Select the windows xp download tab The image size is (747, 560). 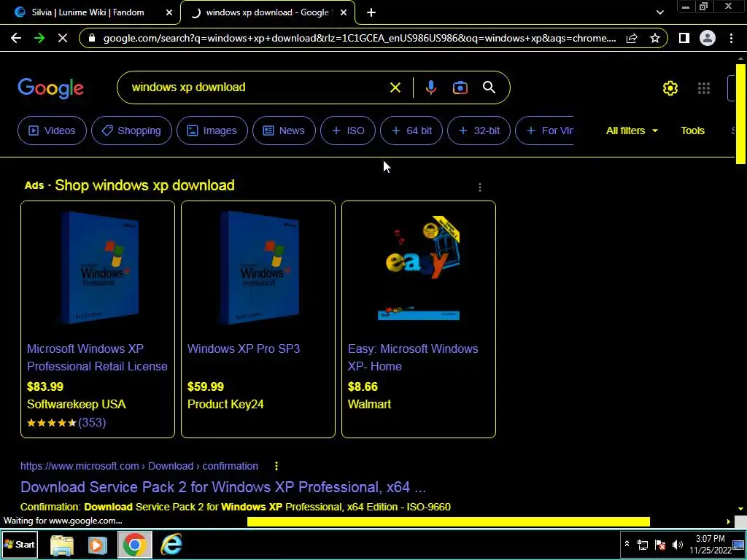[267, 13]
